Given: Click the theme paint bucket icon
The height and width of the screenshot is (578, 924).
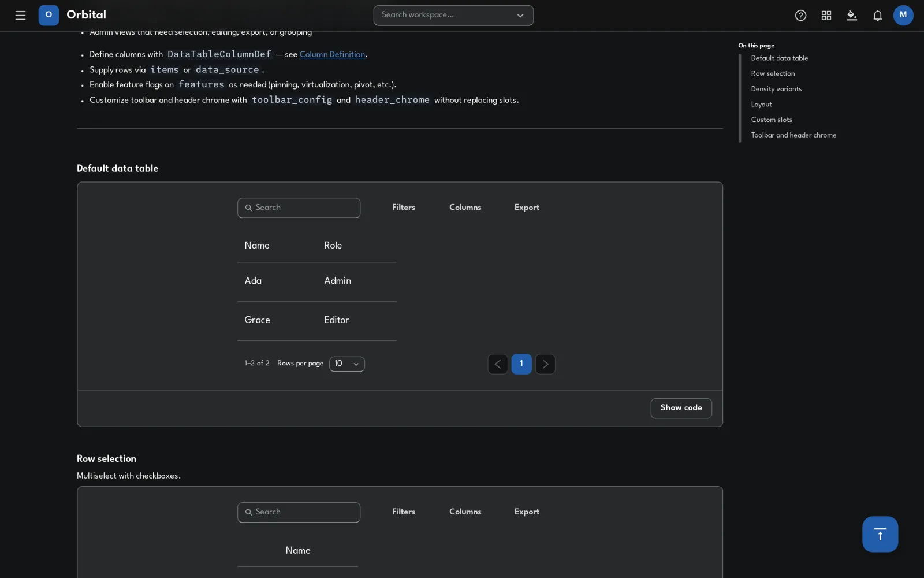Looking at the screenshot, I should click(x=852, y=16).
